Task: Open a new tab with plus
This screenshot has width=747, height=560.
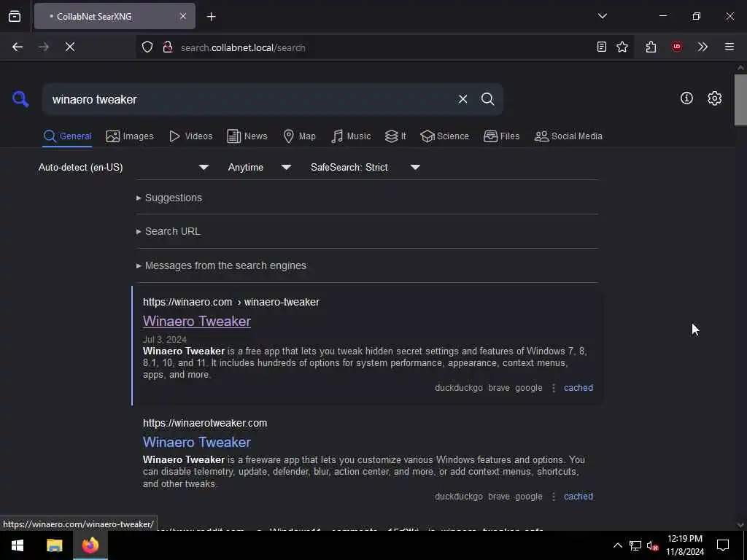Action: point(211,17)
